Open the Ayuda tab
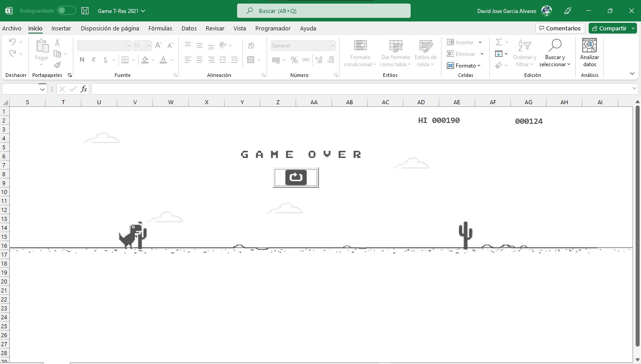 click(x=308, y=28)
